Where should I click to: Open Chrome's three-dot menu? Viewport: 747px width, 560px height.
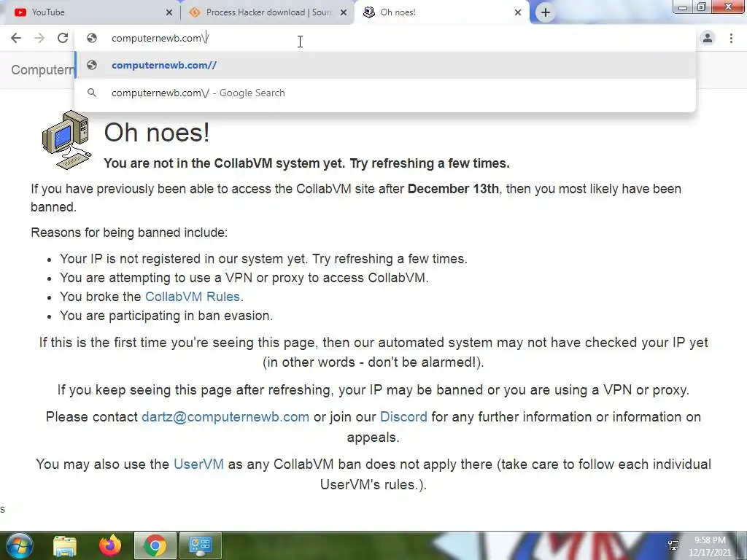click(731, 38)
